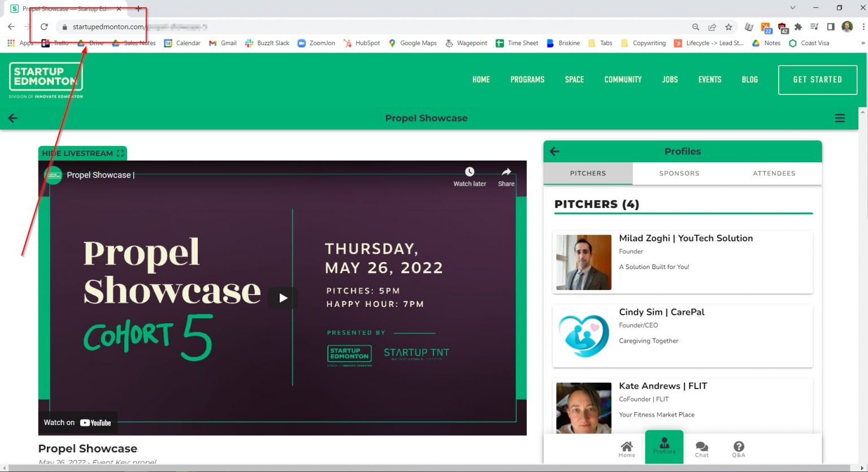Click Watch on YouTube link
The width and height of the screenshot is (868, 472).
tap(77, 422)
